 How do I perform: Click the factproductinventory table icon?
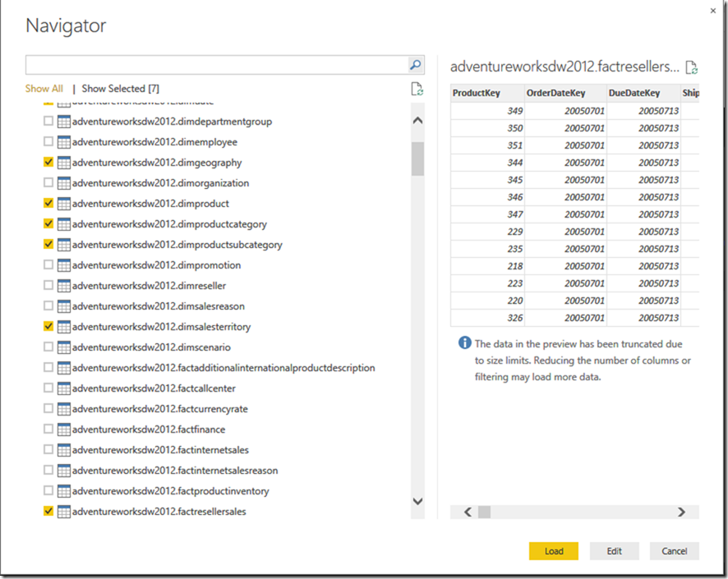[63, 491]
